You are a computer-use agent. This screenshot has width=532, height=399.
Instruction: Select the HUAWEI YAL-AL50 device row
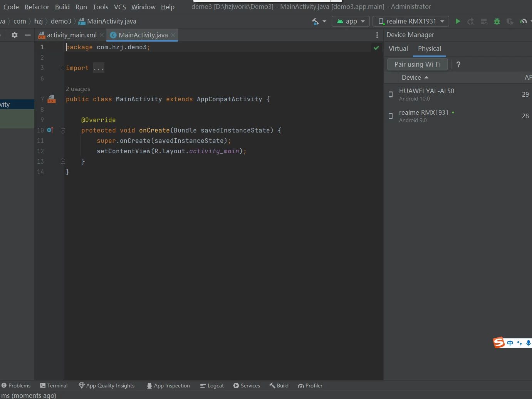pos(458,94)
